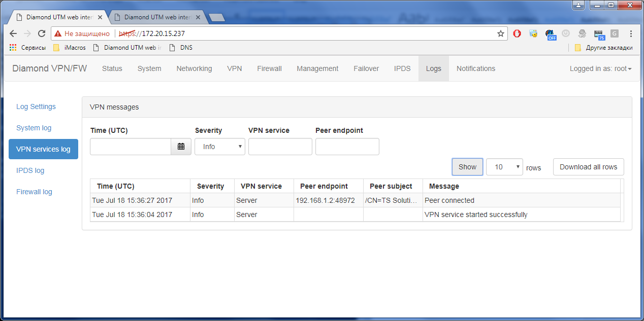Select the Logs menu item
Screen dimensions: 644x321
[x=434, y=68]
